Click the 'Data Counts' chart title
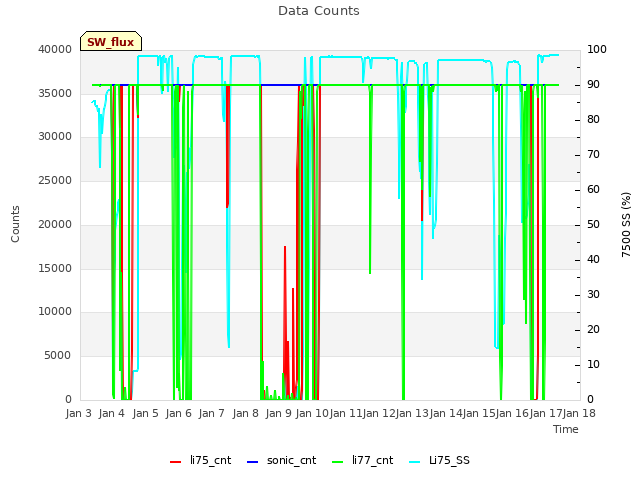The width and height of the screenshot is (640, 480). pos(319,11)
